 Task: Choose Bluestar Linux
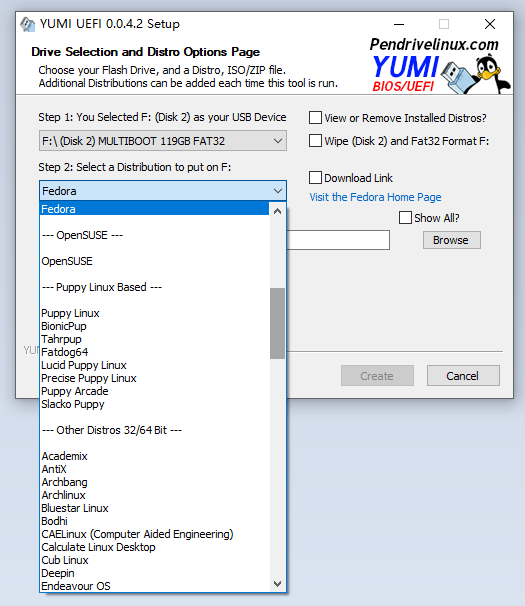pos(154,508)
